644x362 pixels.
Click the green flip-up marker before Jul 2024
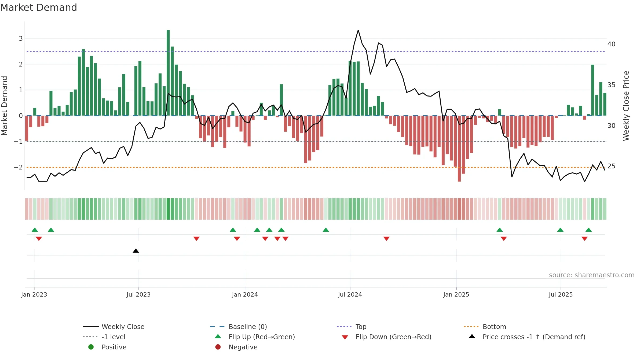326,230
